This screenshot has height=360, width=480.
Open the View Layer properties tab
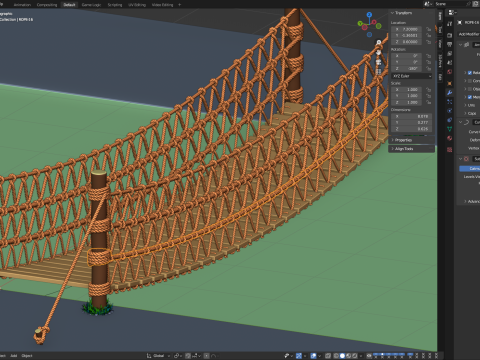tap(450, 53)
